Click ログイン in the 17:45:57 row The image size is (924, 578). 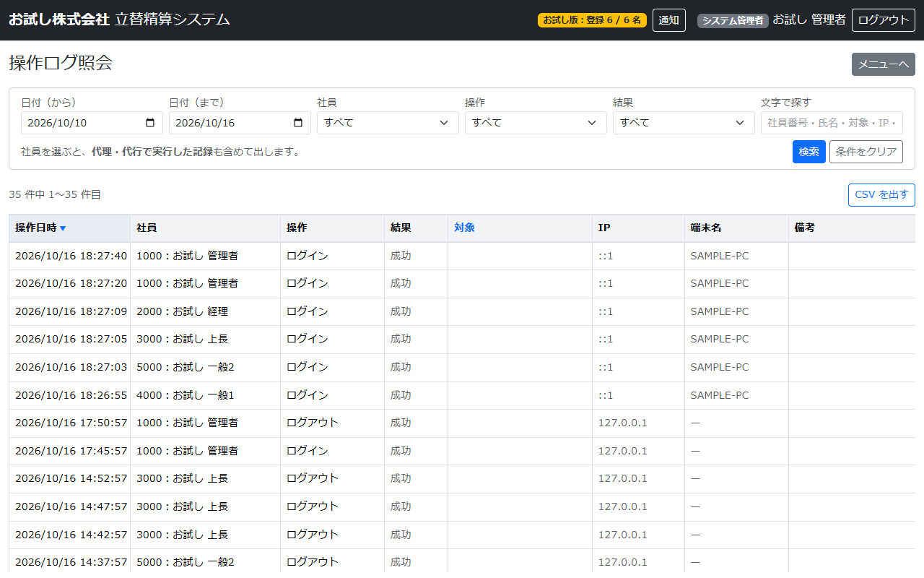[308, 451]
